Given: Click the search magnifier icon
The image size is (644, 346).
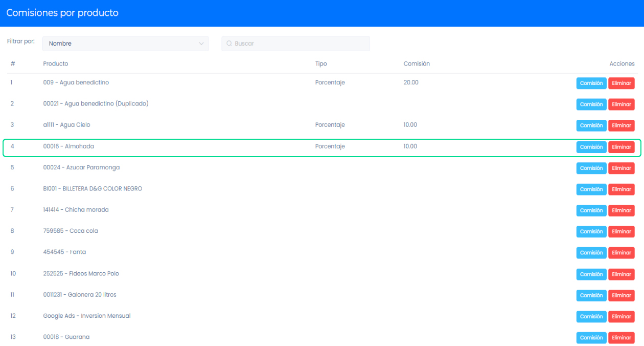Looking at the screenshot, I should coord(229,44).
